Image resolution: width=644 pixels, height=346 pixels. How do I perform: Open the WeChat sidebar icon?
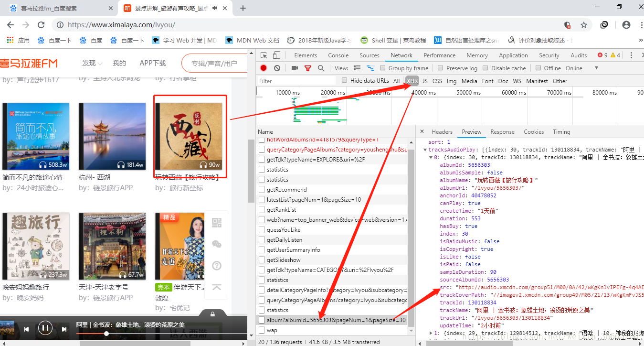click(217, 244)
